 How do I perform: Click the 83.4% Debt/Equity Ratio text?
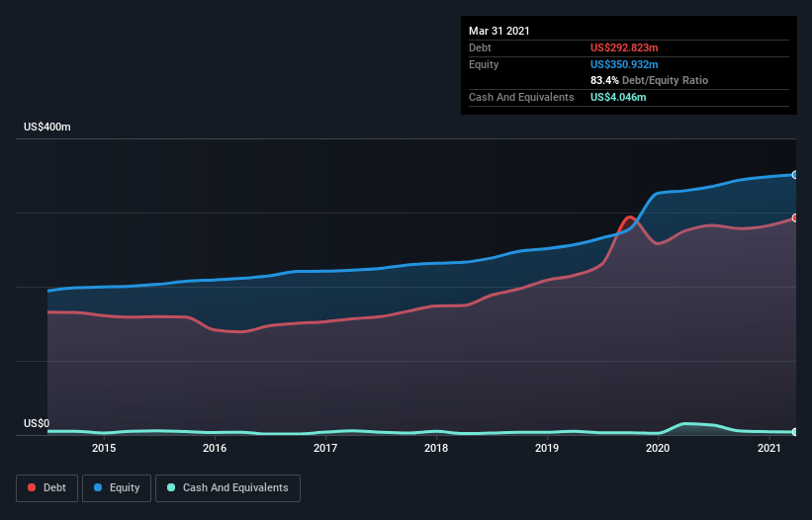(649, 80)
